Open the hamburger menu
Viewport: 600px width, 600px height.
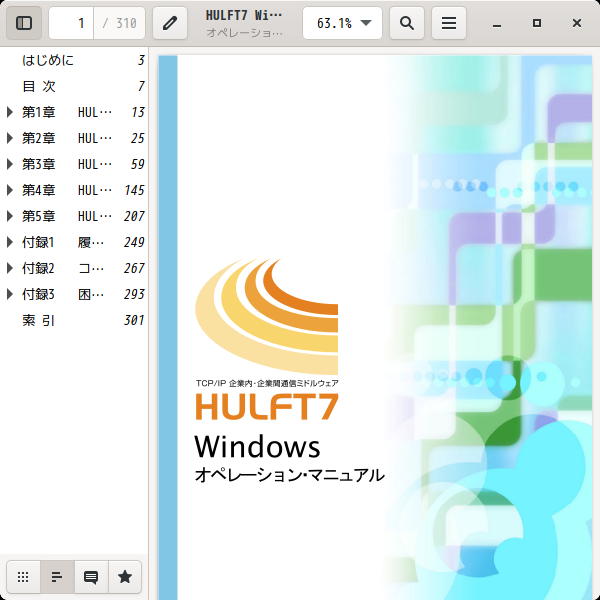click(x=449, y=23)
